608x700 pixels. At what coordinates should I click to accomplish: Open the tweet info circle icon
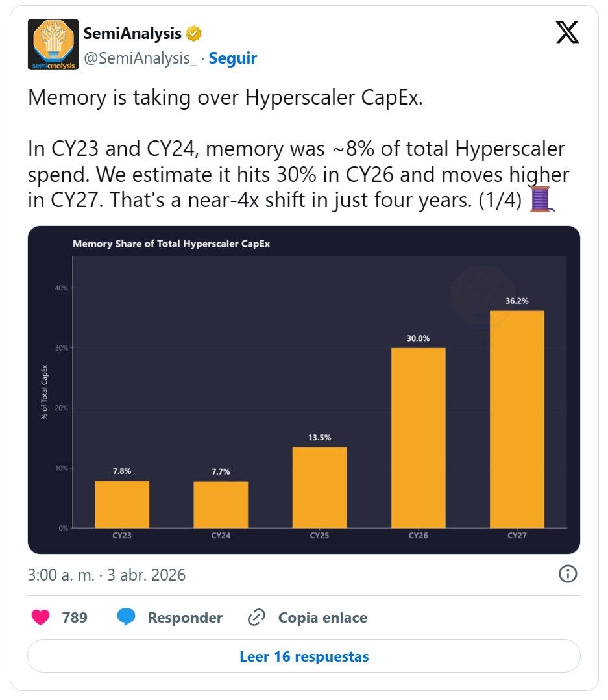tap(567, 573)
